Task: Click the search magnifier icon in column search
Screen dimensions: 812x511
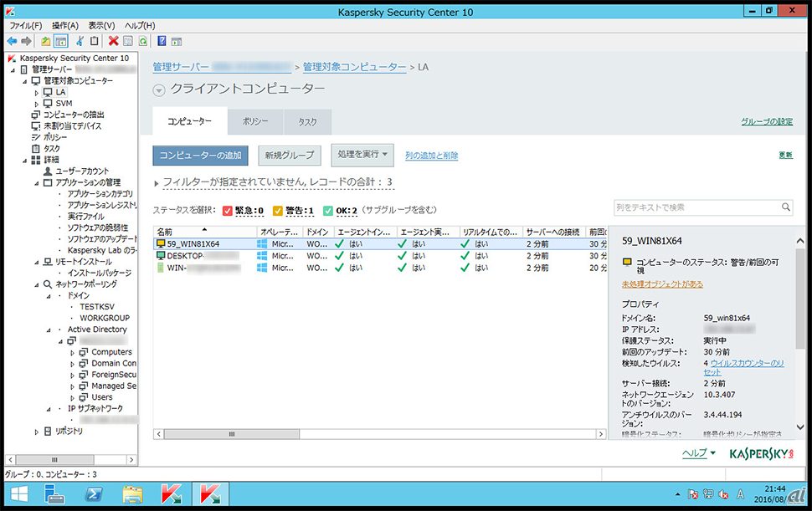Action: click(x=786, y=207)
